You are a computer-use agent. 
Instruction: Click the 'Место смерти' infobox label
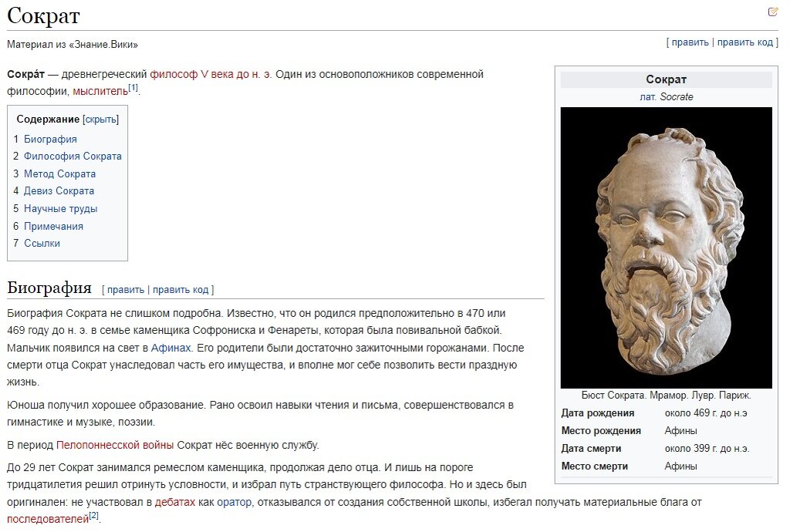point(595,466)
